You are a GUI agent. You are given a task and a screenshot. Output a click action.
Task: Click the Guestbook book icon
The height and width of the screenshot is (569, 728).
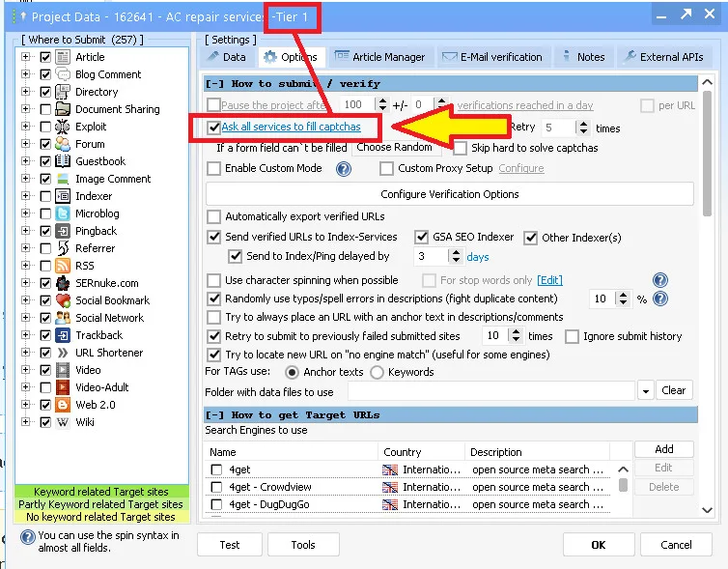[x=63, y=161]
